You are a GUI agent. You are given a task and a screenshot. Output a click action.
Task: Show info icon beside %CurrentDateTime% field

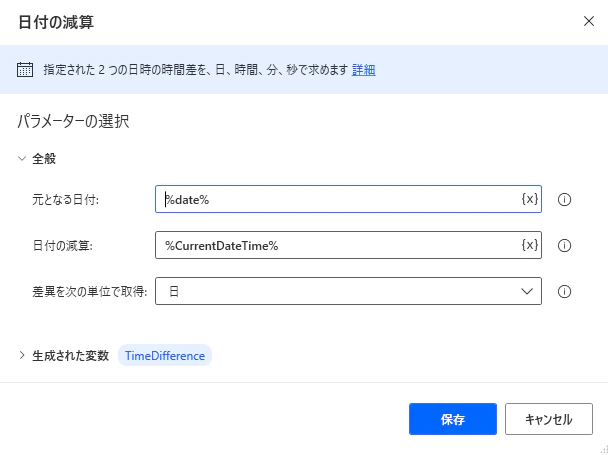click(564, 245)
